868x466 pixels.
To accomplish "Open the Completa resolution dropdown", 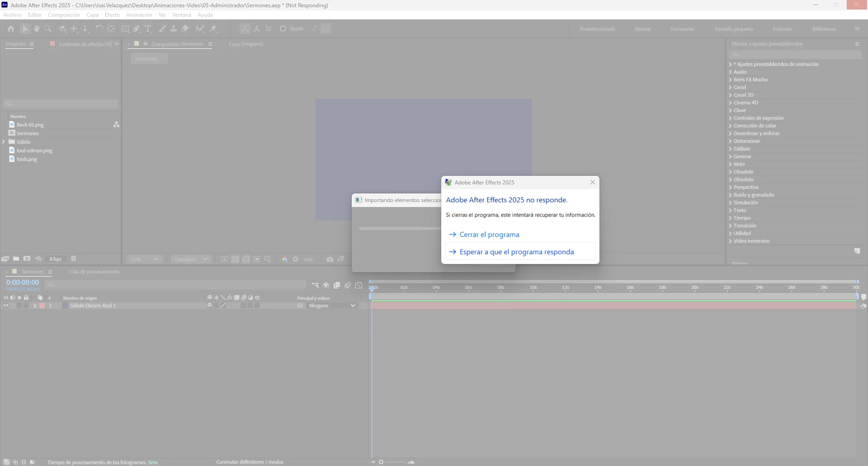I will click(x=191, y=259).
